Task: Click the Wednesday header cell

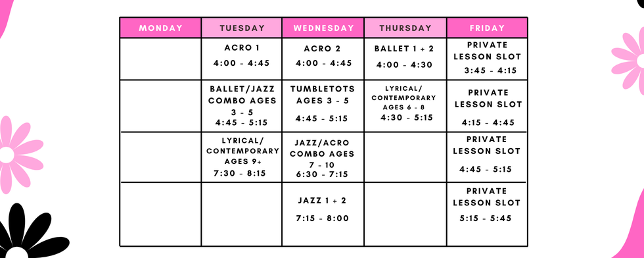Action: pos(323,28)
